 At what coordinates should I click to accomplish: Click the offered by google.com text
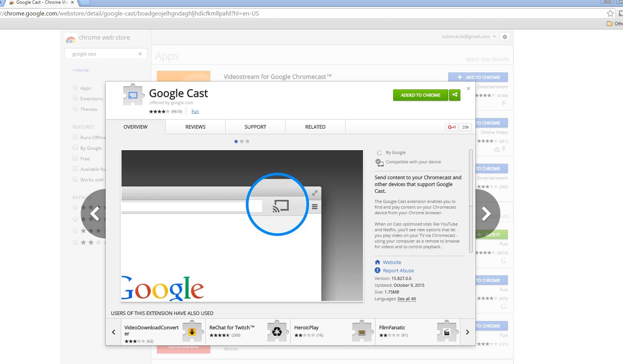point(171,103)
